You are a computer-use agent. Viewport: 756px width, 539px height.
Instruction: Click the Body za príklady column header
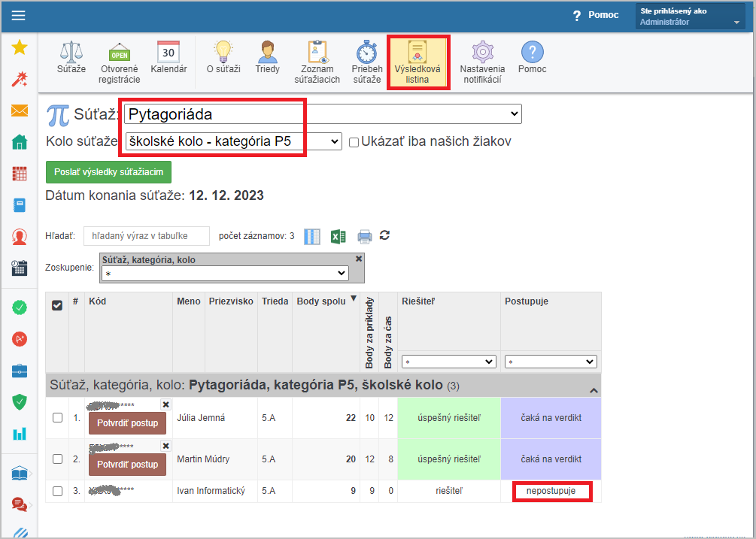point(370,333)
